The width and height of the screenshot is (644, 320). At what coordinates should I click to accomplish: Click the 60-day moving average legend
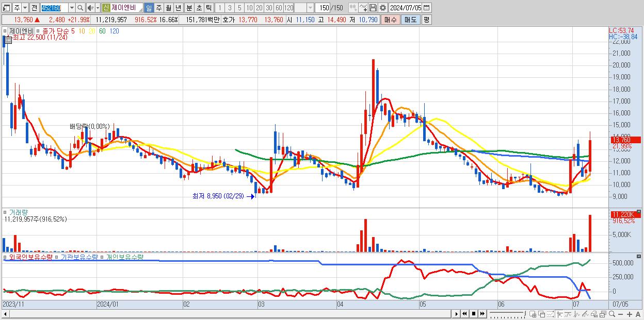pos(102,31)
